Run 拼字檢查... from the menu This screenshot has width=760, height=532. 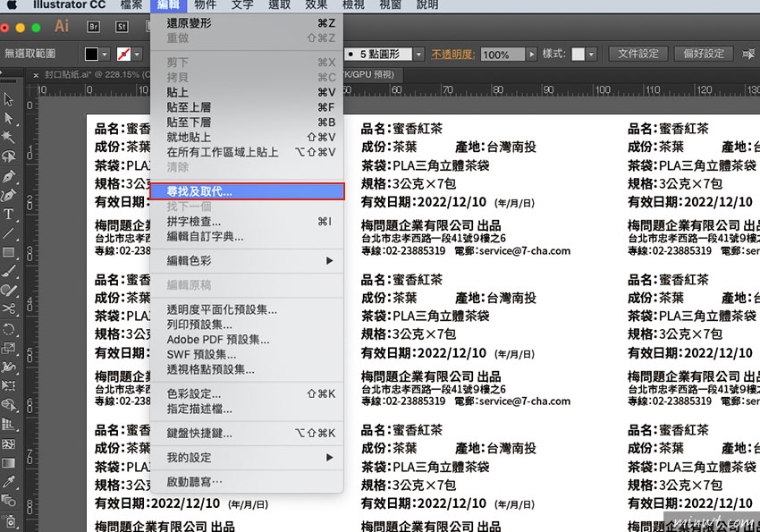[247, 222]
